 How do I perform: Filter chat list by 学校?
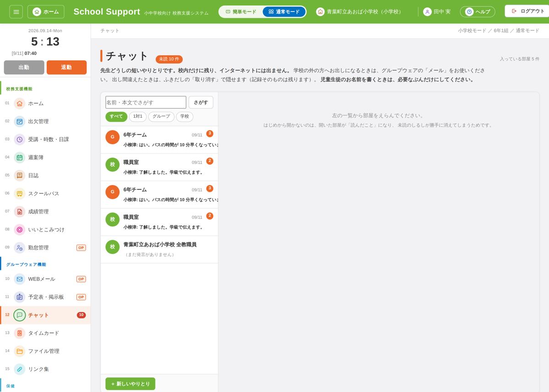[x=184, y=117]
